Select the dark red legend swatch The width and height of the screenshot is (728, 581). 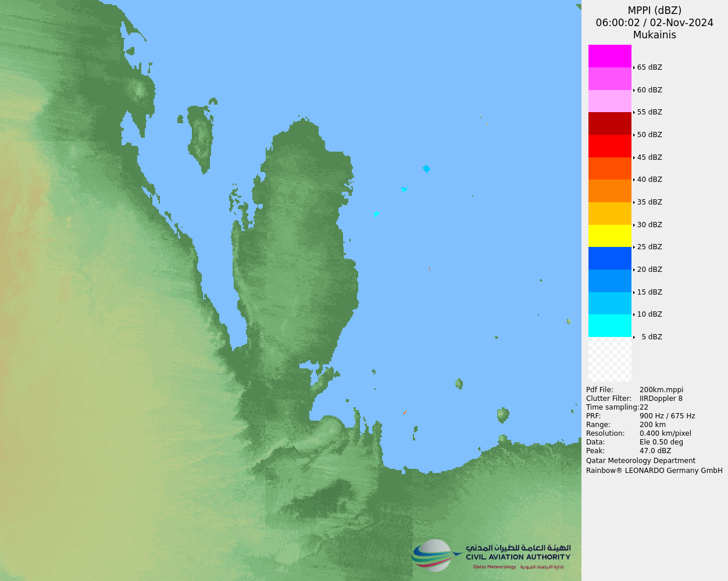(609, 123)
